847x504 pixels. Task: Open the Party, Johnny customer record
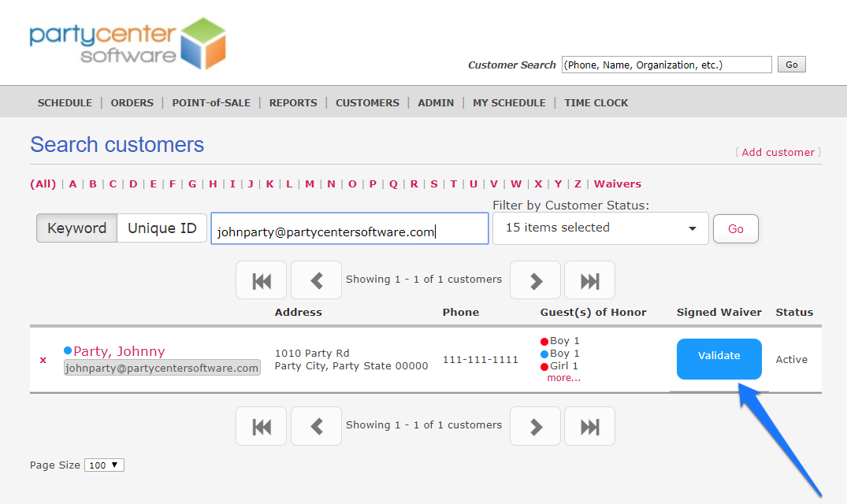(119, 351)
